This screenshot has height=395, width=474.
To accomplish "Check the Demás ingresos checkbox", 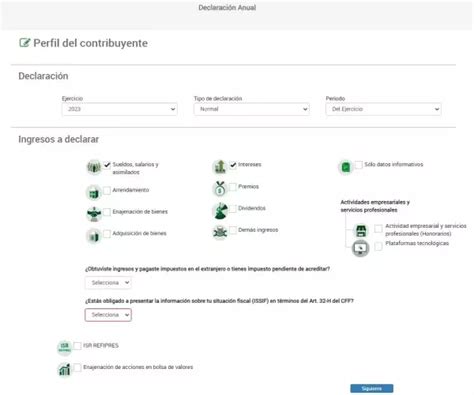I will pos(233,230).
